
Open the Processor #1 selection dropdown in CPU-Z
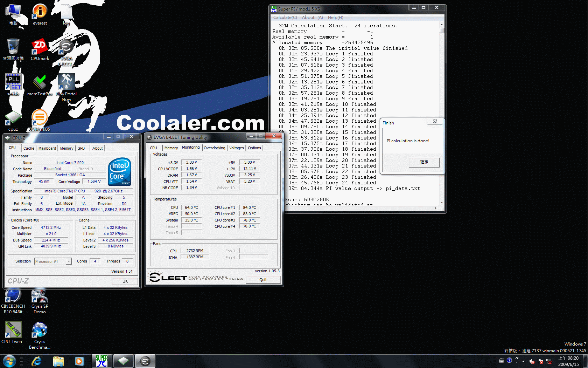tap(53, 261)
